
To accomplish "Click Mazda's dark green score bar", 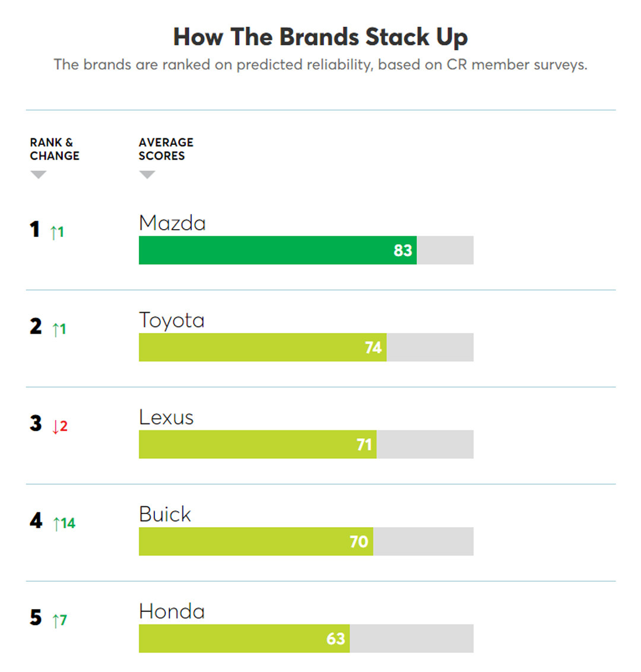I will click(277, 251).
